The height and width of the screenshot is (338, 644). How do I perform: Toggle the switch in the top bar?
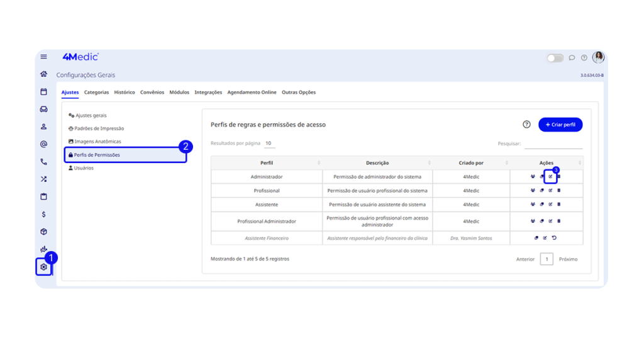coord(555,58)
